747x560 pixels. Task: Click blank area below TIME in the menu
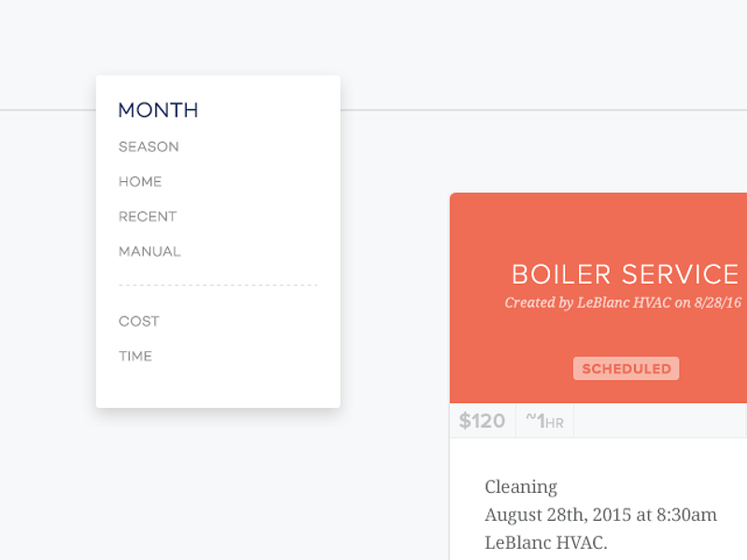click(x=218, y=385)
